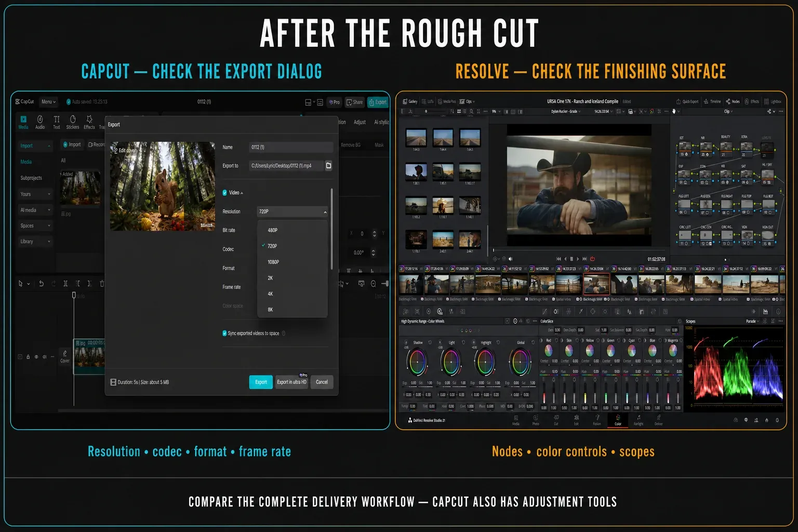Click the teal Export button in dialog
Viewport: 798px width, 532px height.
pos(261,382)
